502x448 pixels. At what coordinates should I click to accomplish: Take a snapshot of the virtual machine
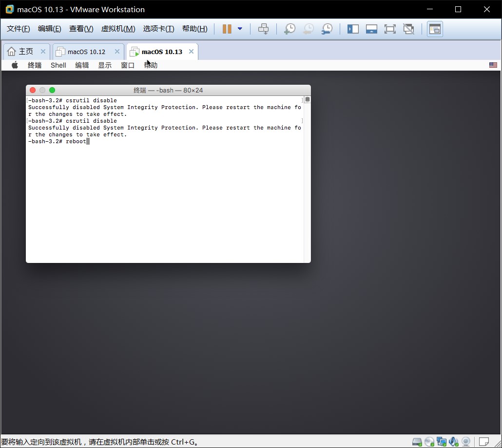coord(290,29)
